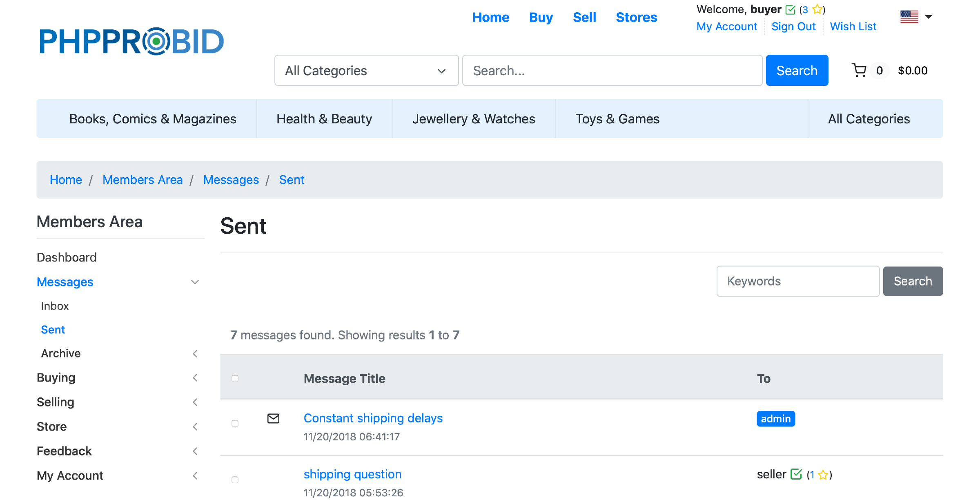Viewport: 980px width, 500px height.
Task: Open the Constant shipping delays message
Action: point(373,418)
